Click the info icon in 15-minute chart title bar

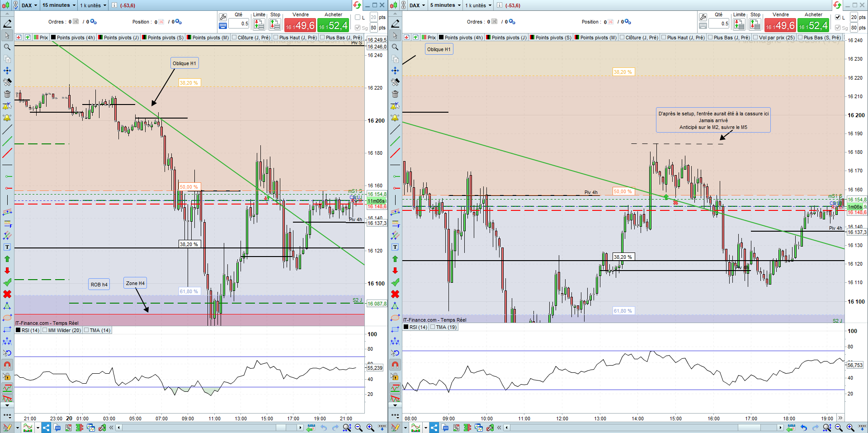coord(114,5)
